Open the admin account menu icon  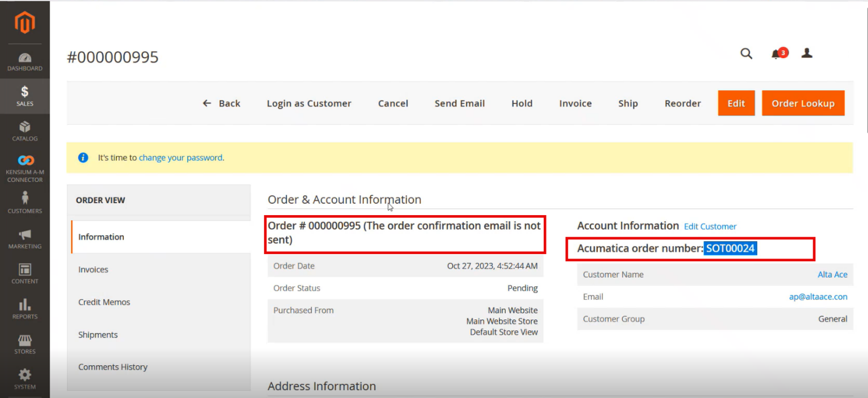point(807,53)
